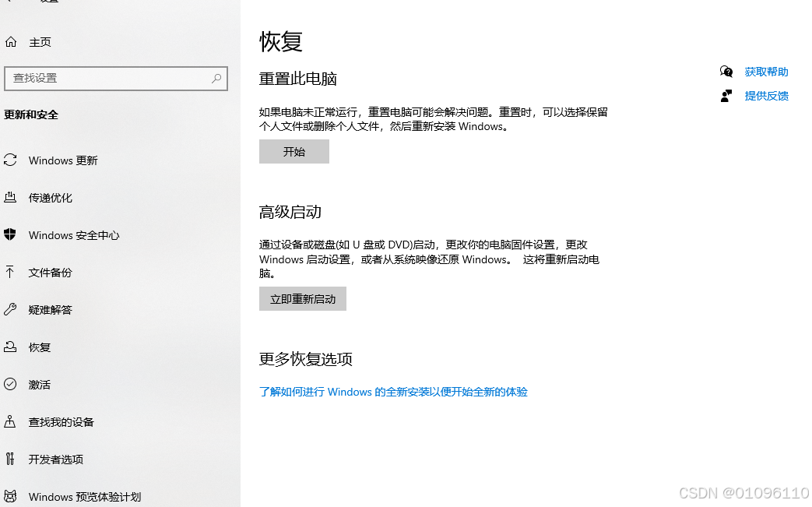This screenshot has width=812, height=507.
Task: Click the wrench icon for 疑难解答
Action: (x=10, y=309)
